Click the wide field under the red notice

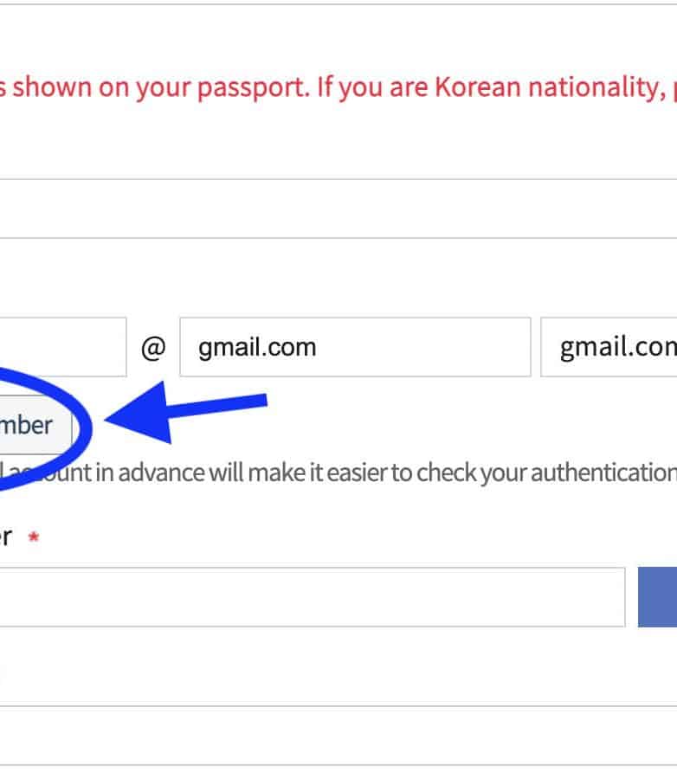338,209
